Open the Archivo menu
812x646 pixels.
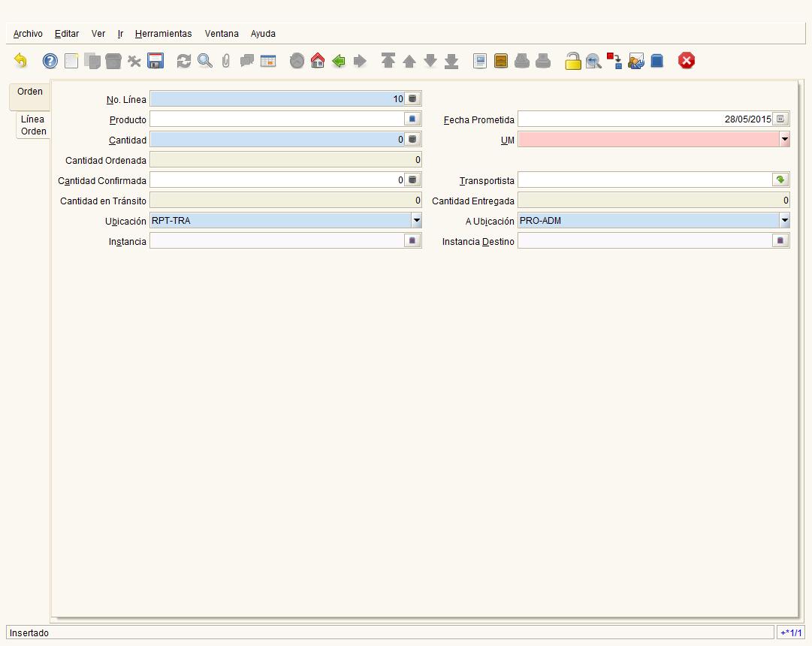click(x=28, y=34)
